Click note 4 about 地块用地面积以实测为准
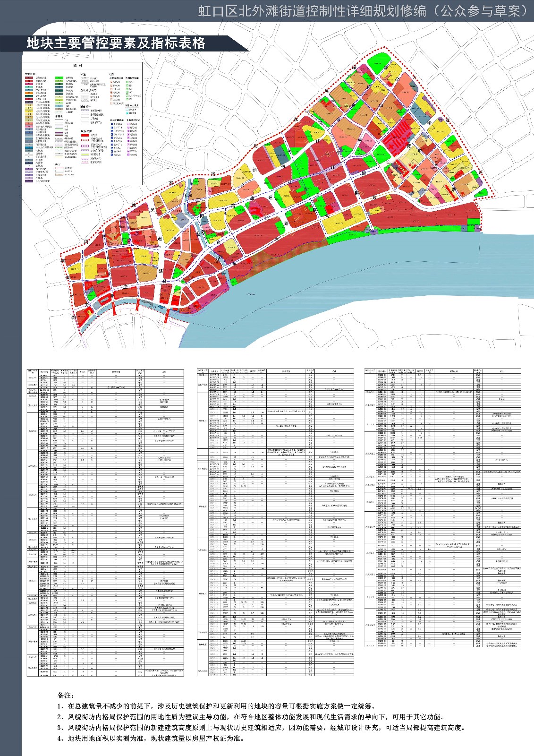This screenshot has width=534, height=756. [151, 738]
